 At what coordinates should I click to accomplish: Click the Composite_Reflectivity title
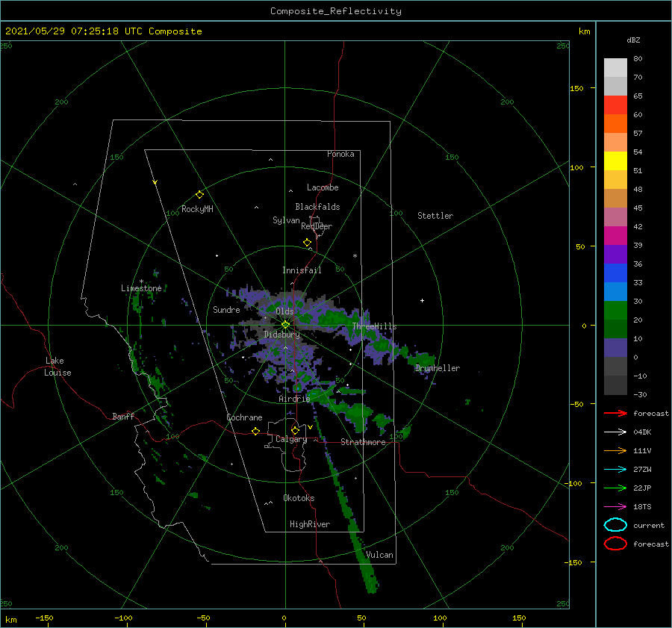(336, 11)
